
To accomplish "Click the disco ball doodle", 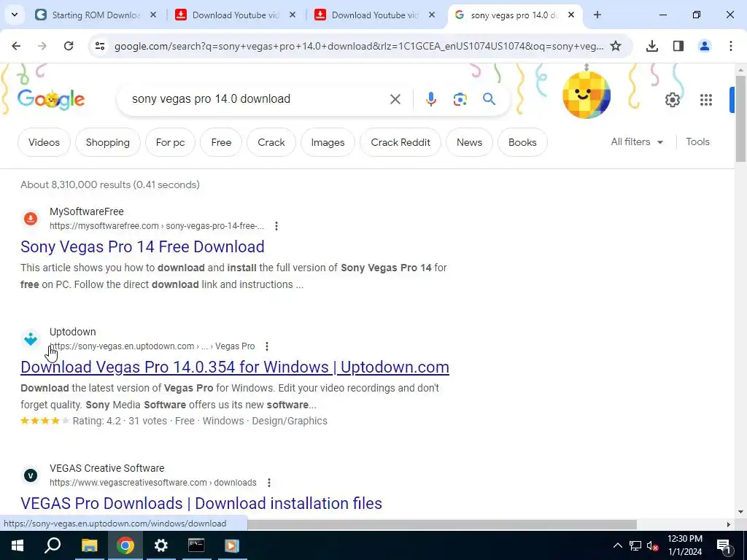I will point(587,95).
